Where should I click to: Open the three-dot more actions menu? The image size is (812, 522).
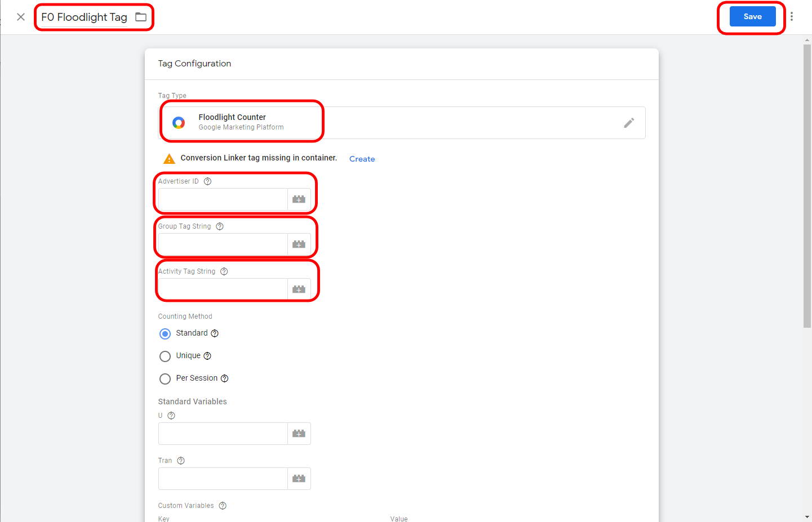[x=792, y=16]
